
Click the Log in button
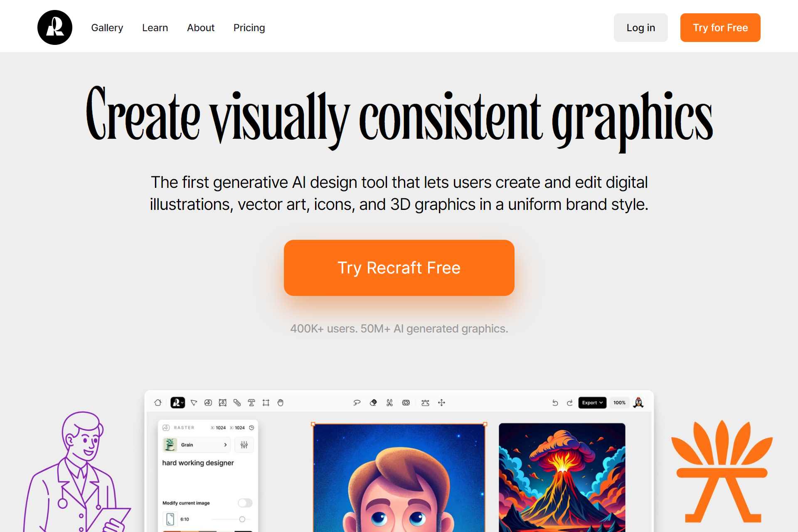pyautogui.click(x=640, y=27)
